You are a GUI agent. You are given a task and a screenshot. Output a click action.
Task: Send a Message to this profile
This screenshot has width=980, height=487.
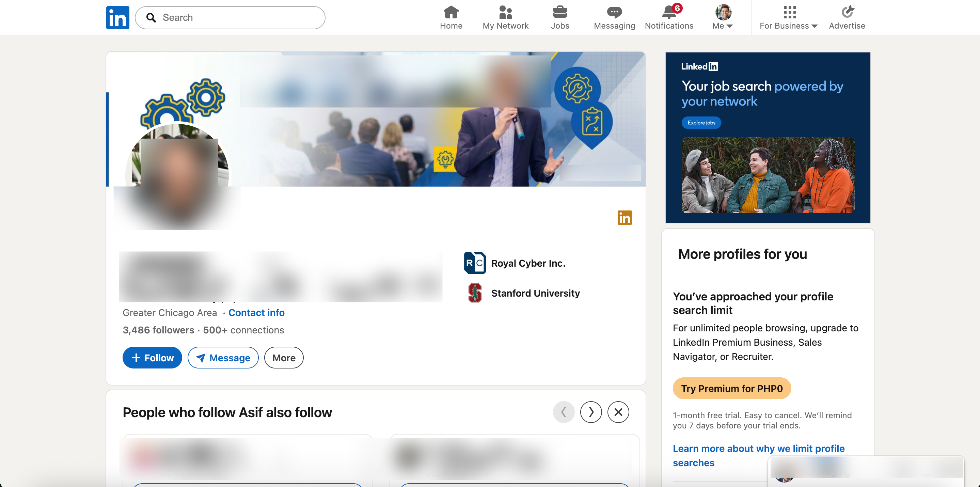coord(223,358)
